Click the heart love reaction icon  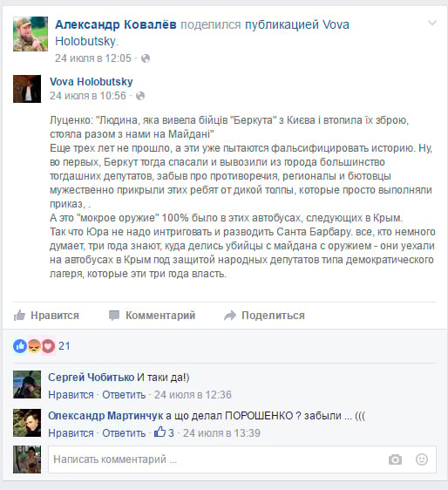[48, 346]
